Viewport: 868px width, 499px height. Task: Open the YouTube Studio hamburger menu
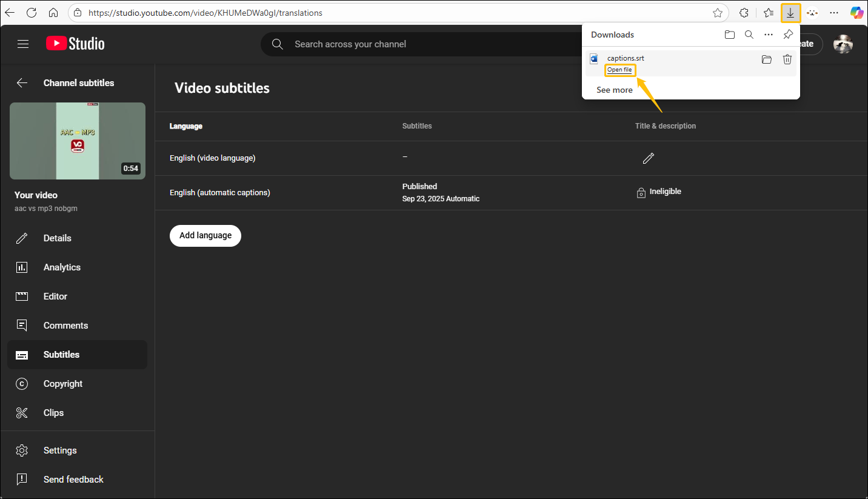[x=23, y=44]
